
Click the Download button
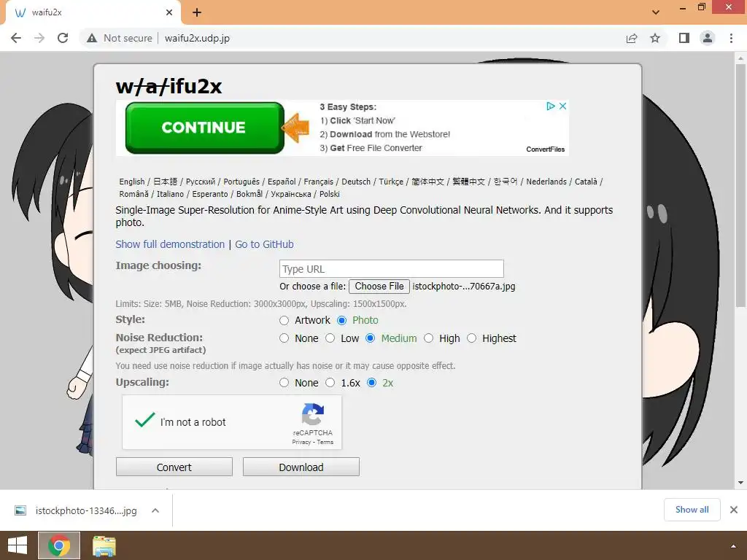(x=301, y=467)
